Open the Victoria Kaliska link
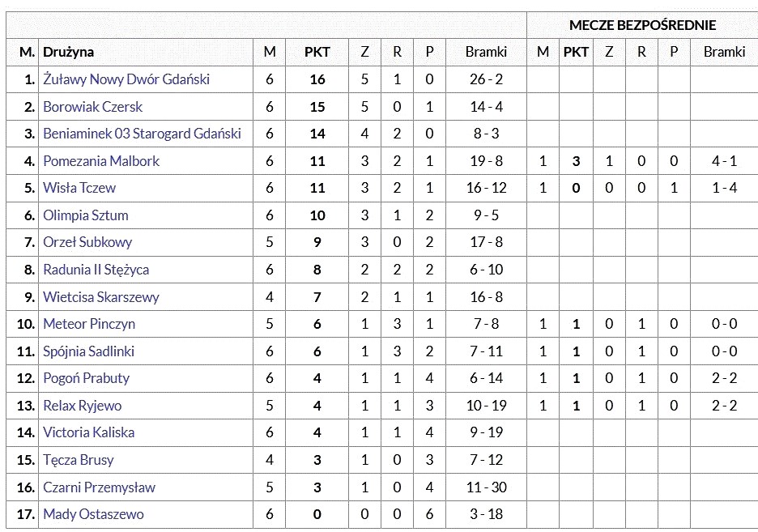 [88, 432]
